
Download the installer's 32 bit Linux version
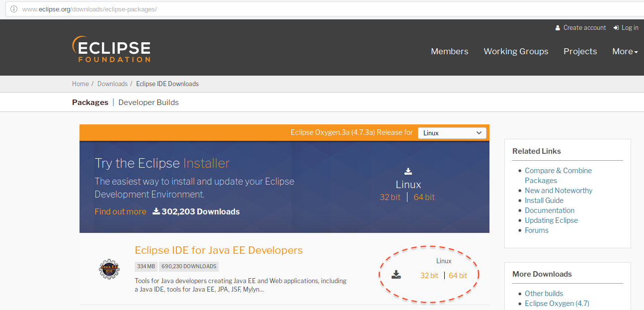coord(390,197)
